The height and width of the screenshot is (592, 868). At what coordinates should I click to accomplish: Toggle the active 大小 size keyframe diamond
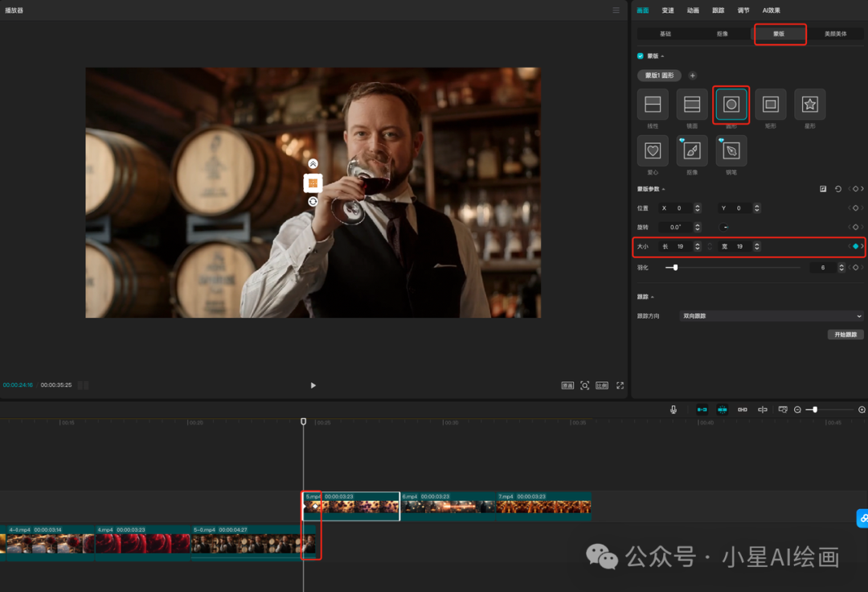[x=855, y=246]
